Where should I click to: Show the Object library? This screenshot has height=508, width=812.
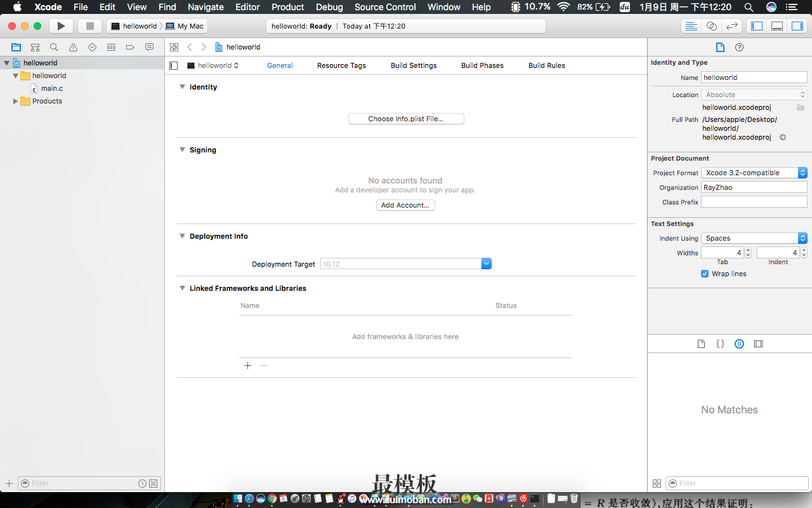pos(739,344)
